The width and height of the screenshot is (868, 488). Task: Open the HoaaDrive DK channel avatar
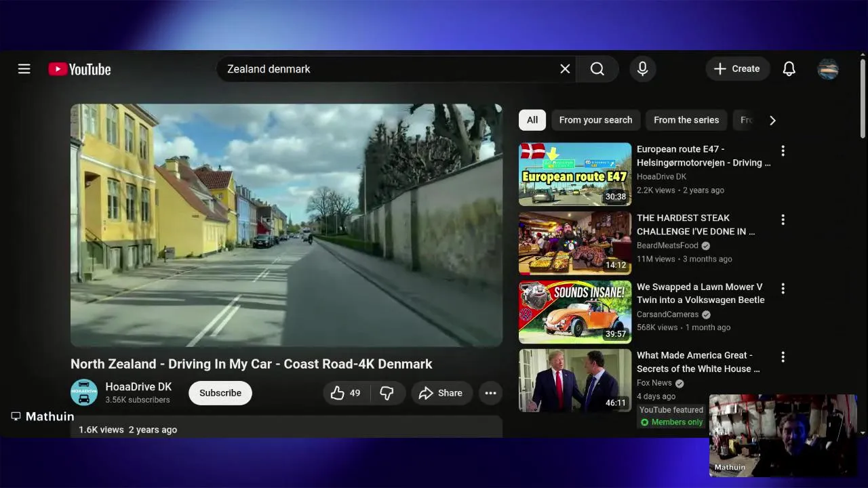(x=84, y=392)
